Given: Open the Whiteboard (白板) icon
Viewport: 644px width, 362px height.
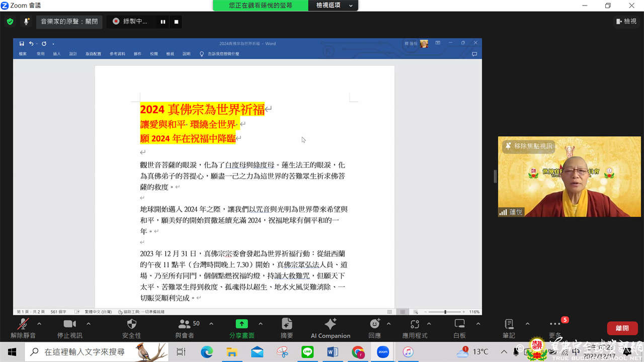Looking at the screenshot, I should [x=459, y=324].
